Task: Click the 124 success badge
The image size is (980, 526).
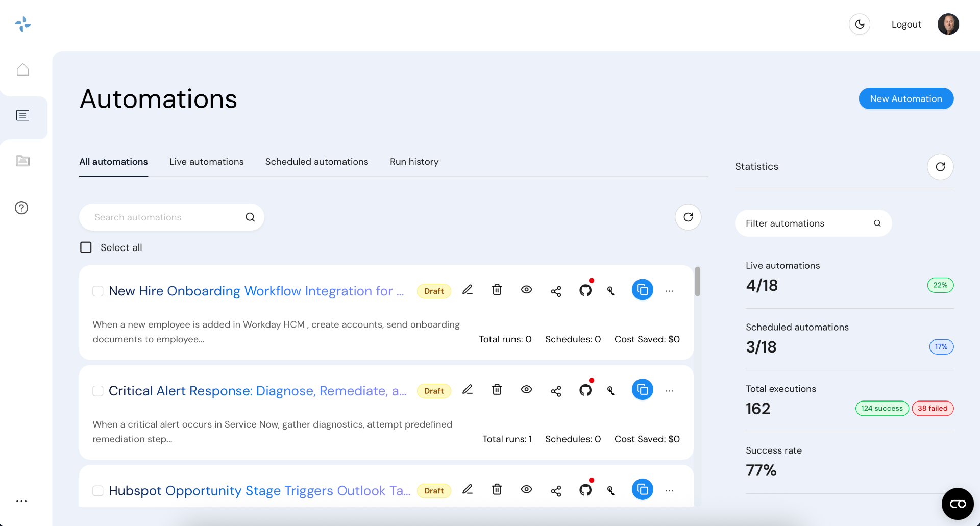Action: (882, 408)
